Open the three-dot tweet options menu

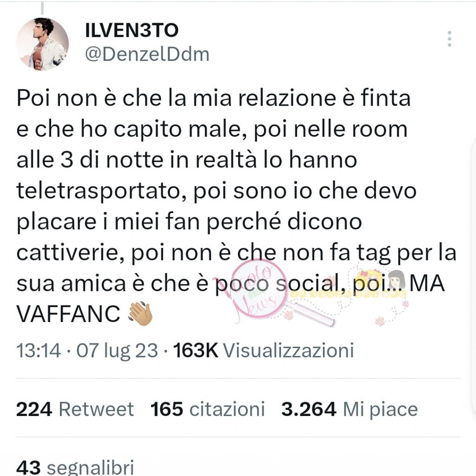(x=450, y=39)
